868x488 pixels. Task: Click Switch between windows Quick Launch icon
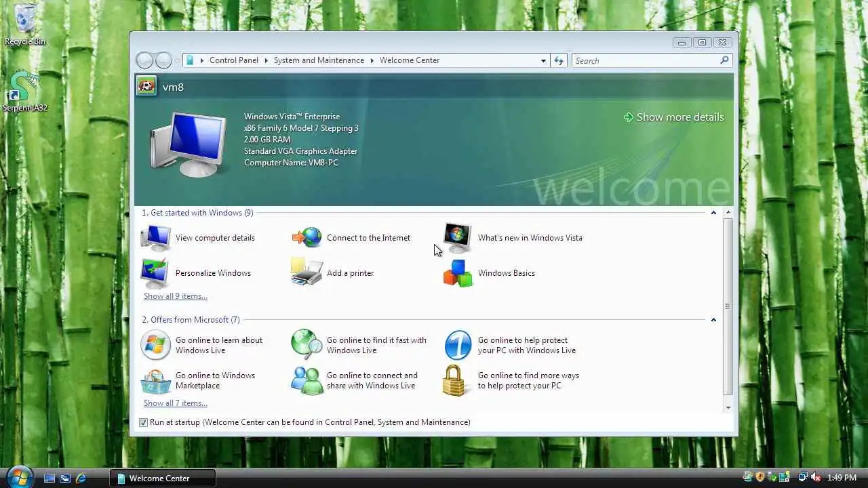point(65,478)
